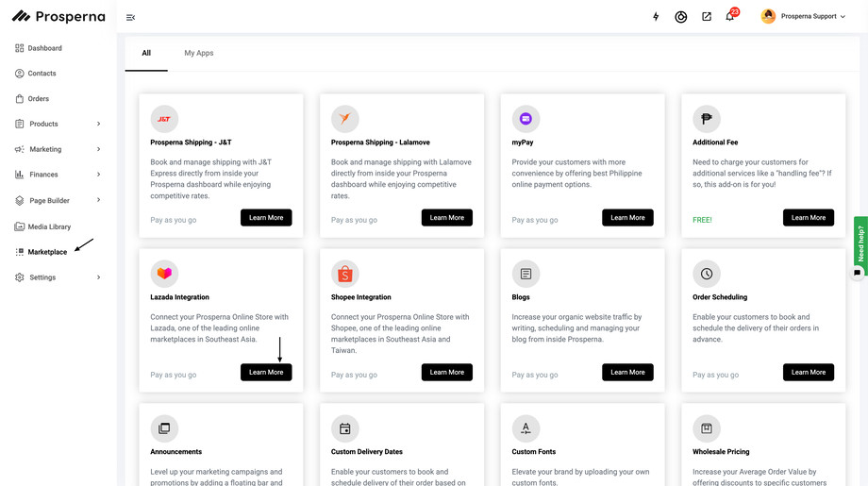Click the Order Scheduling clock icon
Viewport: 868px width, 486px height.
(707, 274)
